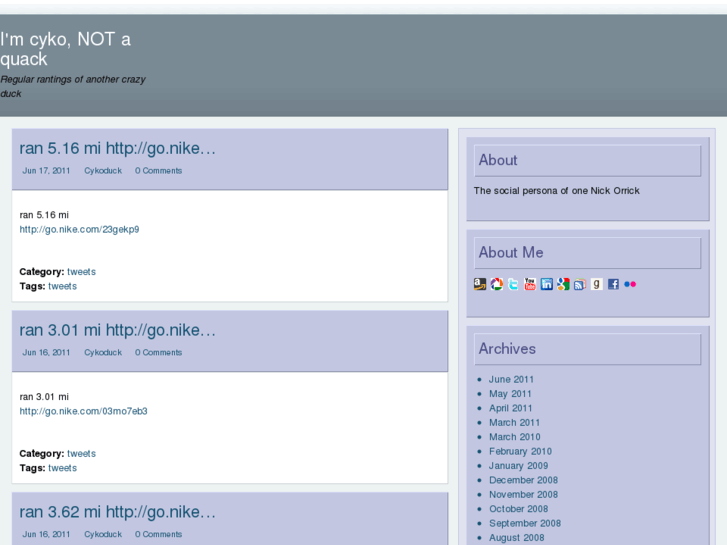Open the Goodreads 'g' icon
727x545 pixels.
click(597, 284)
